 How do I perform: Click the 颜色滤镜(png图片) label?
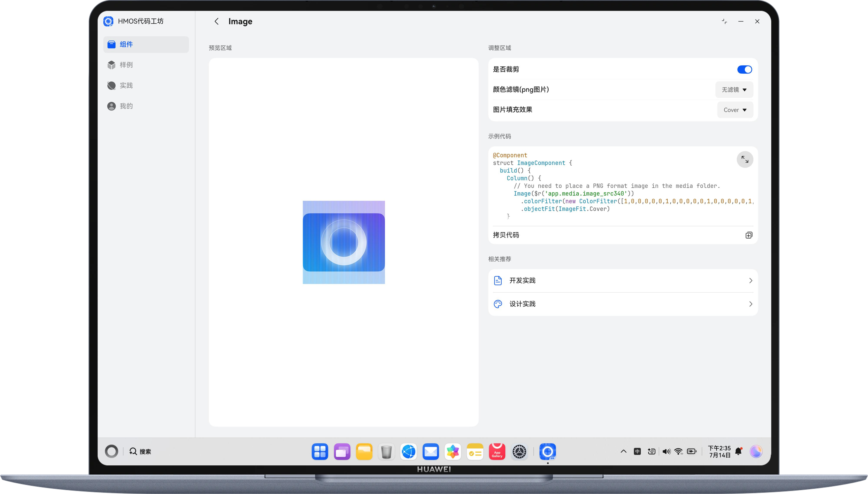pyautogui.click(x=521, y=89)
